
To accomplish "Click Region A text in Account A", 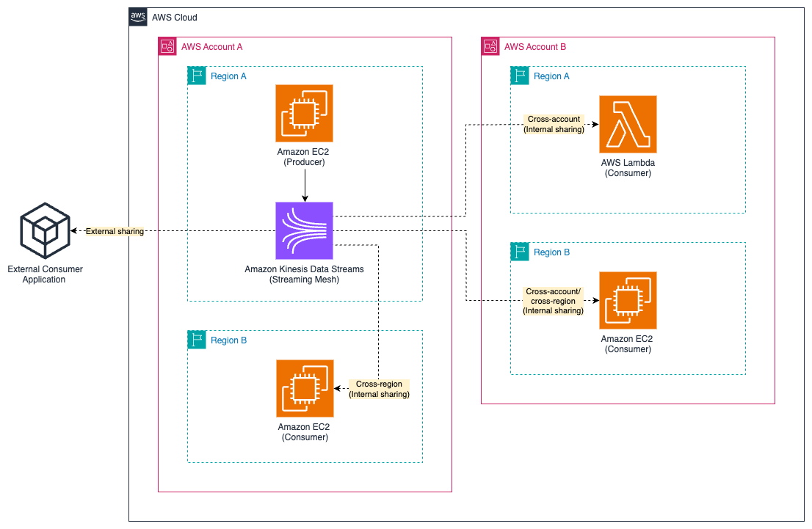I will coord(228,76).
